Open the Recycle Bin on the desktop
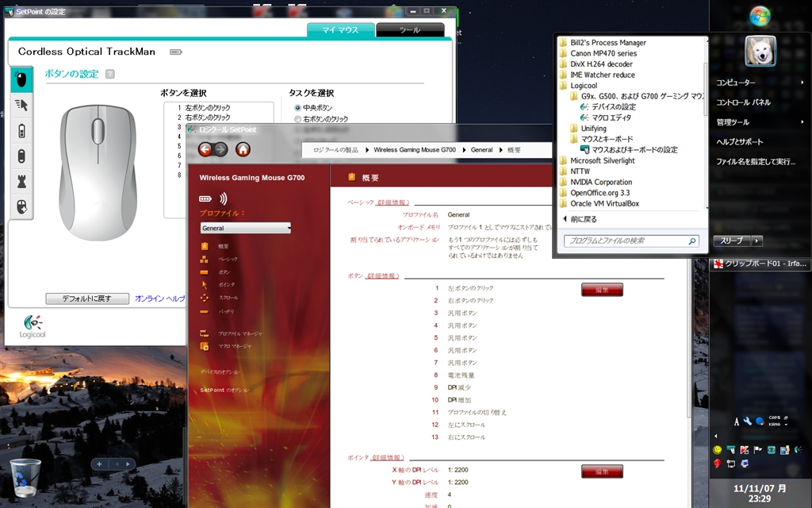Screen dimensions: 812x508 tap(25, 477)
